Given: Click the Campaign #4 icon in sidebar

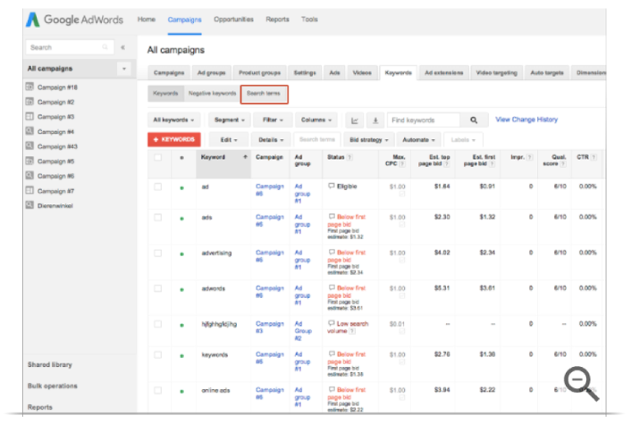Looking at the screenshot, I should point(29,131).
